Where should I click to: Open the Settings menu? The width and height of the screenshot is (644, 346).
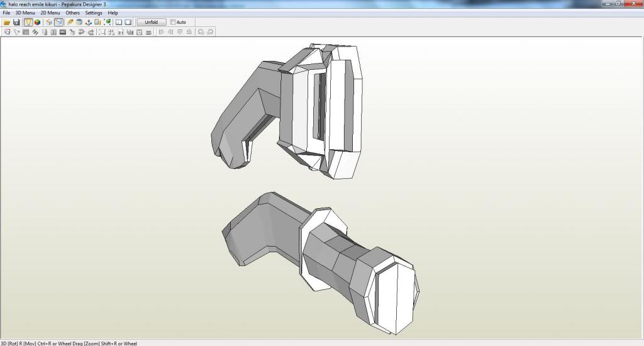(94, 13)
